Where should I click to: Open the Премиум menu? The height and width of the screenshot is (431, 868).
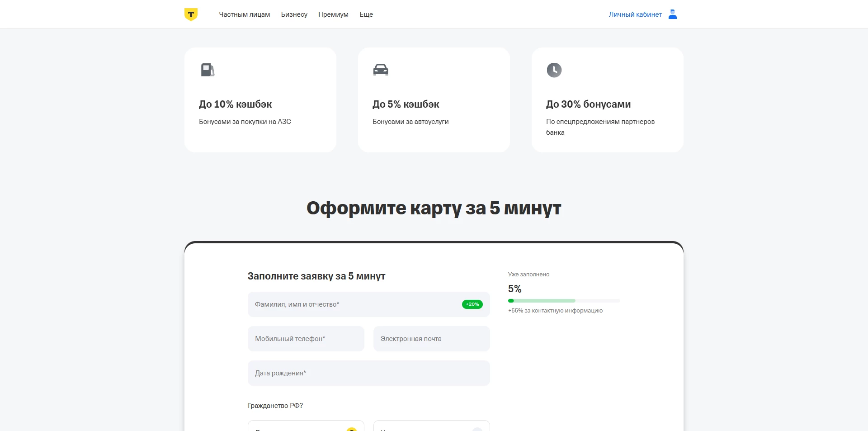pos(333,14)
